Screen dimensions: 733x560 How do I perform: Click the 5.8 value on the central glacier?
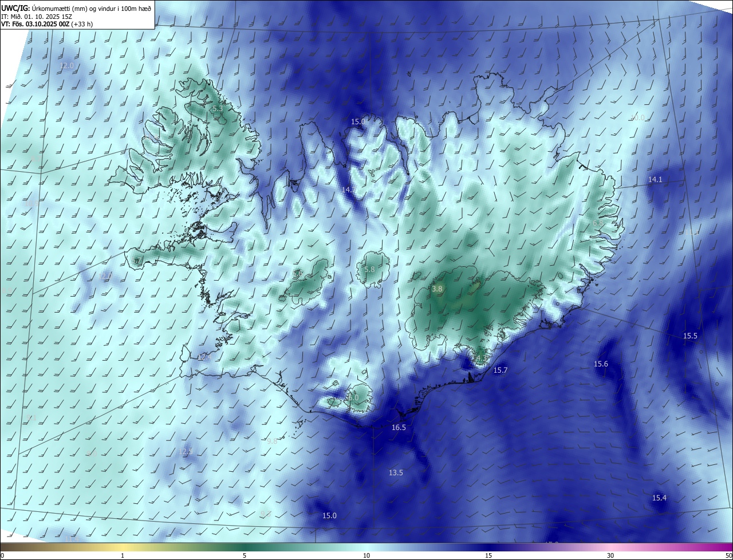369,269
